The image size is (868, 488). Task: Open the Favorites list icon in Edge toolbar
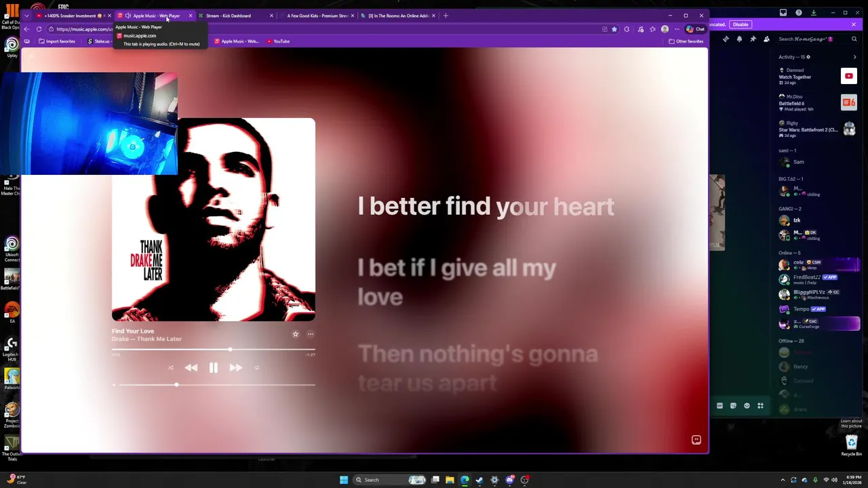pos(652,29)
